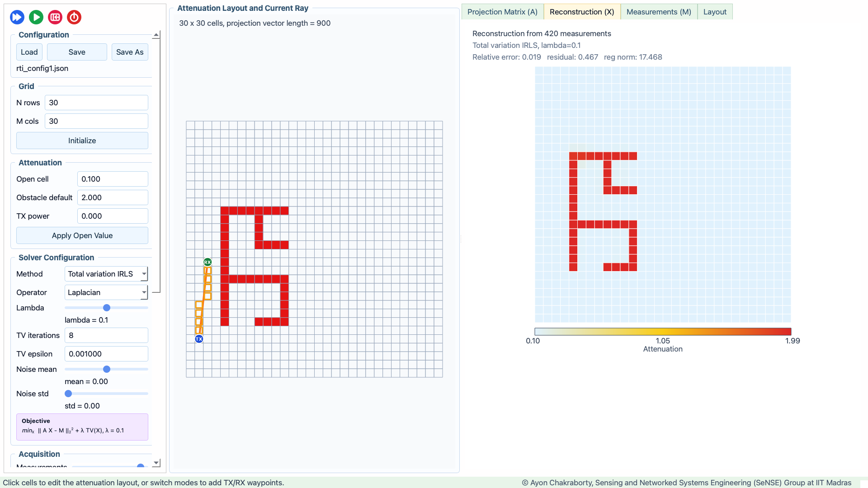Click the Noise std slider handle
The width and height of the screenshot is (868, 488).
[x=68, y=394]
